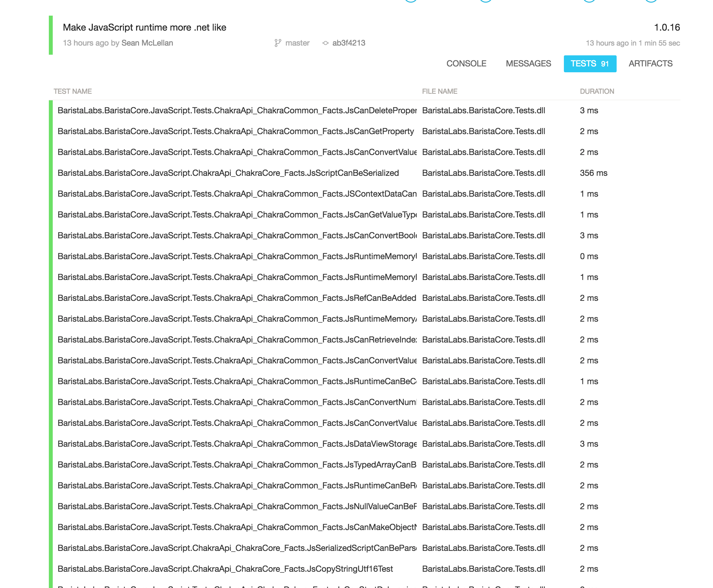Select the JsTypedArrayCanB test row
This screenshot has height=588, width=713.
click(x=364, y=465)
